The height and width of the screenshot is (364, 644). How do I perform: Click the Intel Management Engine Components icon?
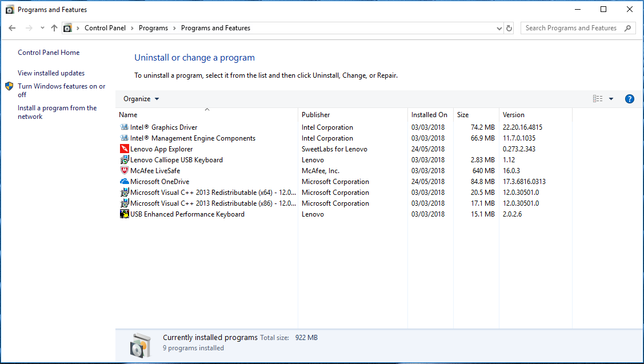pyautogui.click(x=124, y=138)
